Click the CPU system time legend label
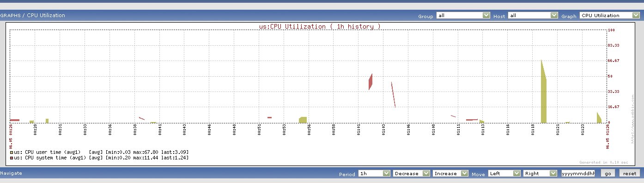The width and height of the screenshot is (644, 183). [50, 158]
